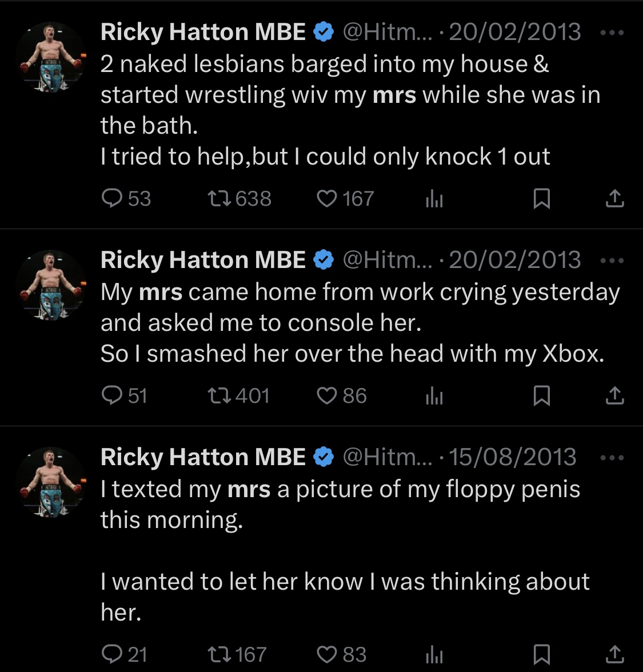
Task: Open more options on the Xbox tweet
Action: point(612,261)
